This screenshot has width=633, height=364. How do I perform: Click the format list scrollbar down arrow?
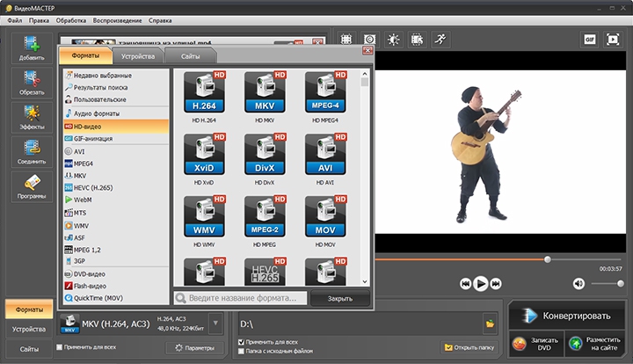[x=365, y=281]
